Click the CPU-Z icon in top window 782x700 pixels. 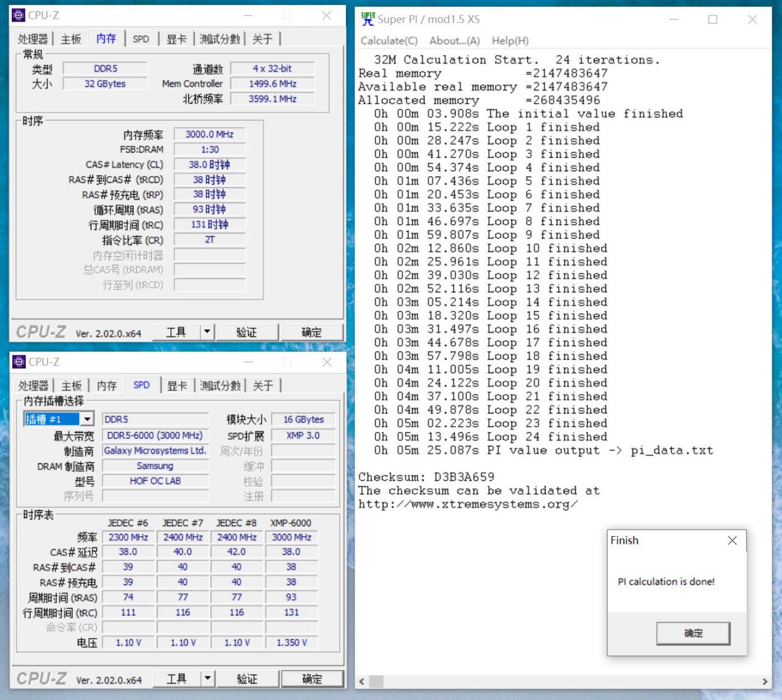(x=19, y=15)
